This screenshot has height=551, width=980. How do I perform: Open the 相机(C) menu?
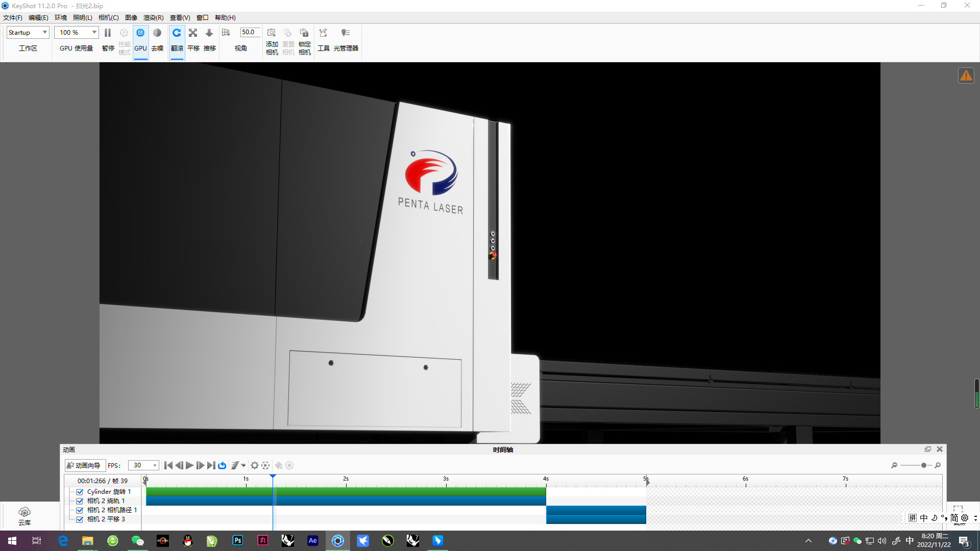coord(108,17)
